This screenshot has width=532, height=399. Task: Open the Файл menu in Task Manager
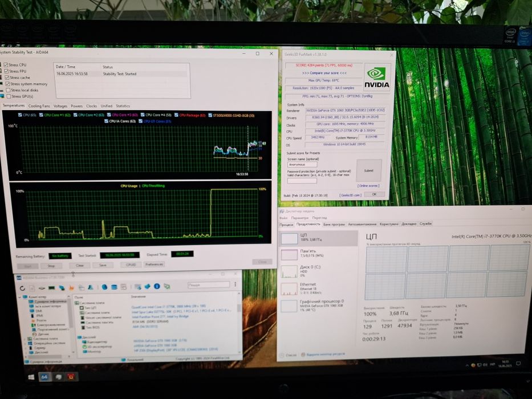(283, 218)
